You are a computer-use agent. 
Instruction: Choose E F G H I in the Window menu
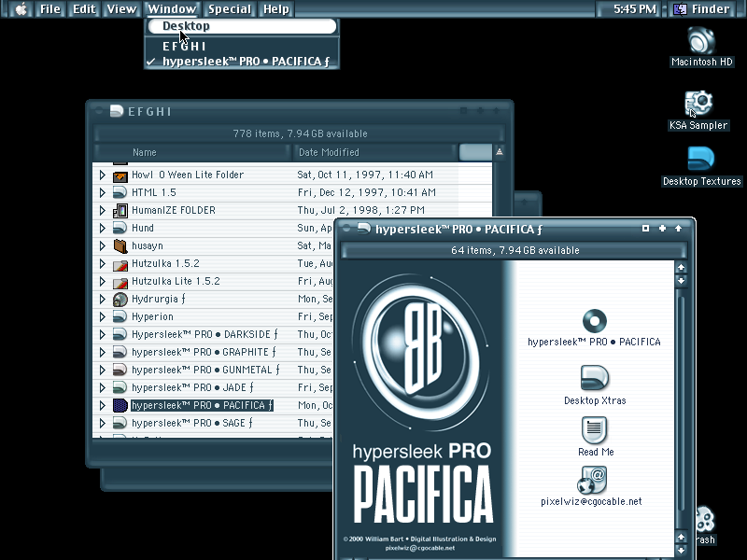point(242,46)
